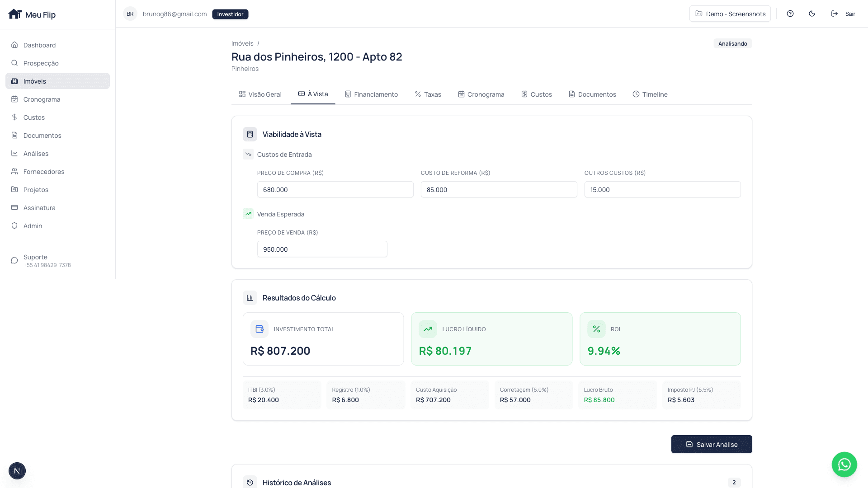Open the Demo - Screenshots project selector

pyautogui.click(x=730, y=14)
